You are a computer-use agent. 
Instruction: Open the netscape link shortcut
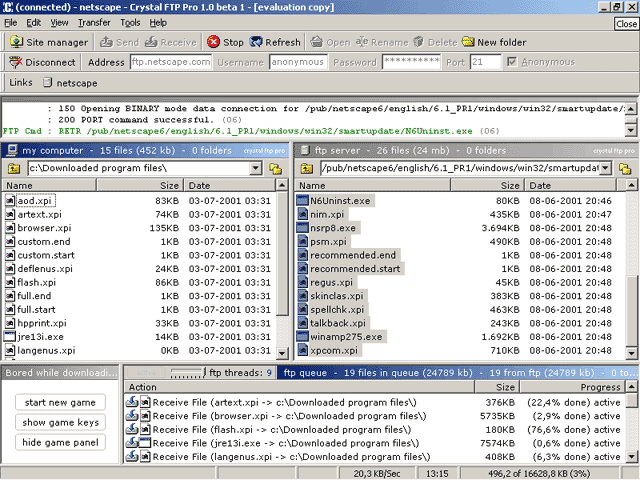click(70, 83)
